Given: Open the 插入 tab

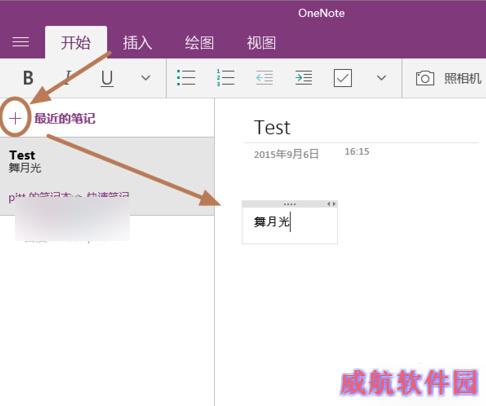Looking at the screenshot, I should pos(137,43).
